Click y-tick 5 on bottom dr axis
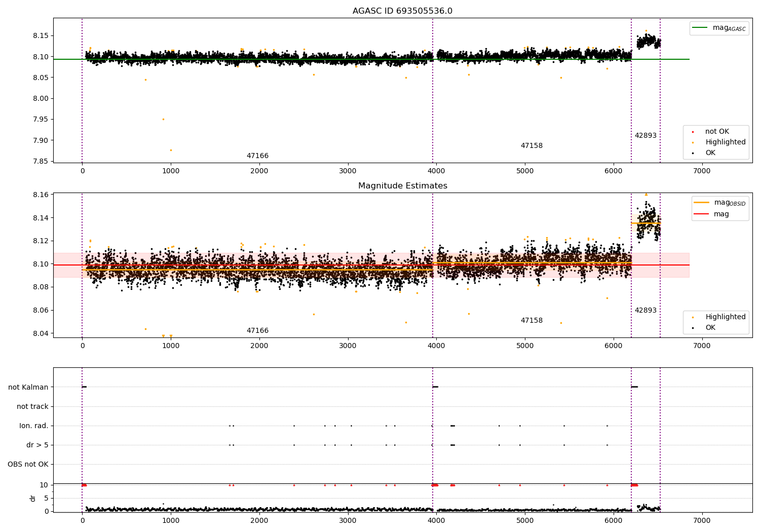Screen dimensions: 760x532 coord(46,499)
